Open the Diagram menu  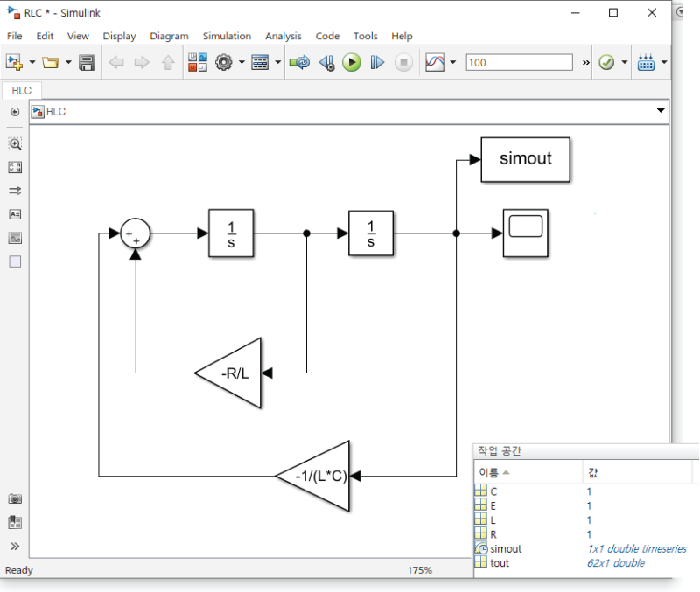[169, 36]
